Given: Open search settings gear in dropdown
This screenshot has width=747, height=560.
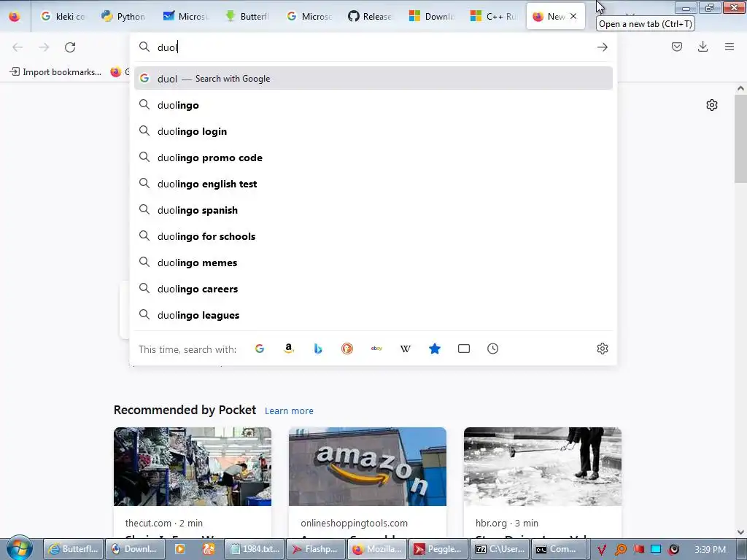Looking at the screenshot, I should click(602, 349).
